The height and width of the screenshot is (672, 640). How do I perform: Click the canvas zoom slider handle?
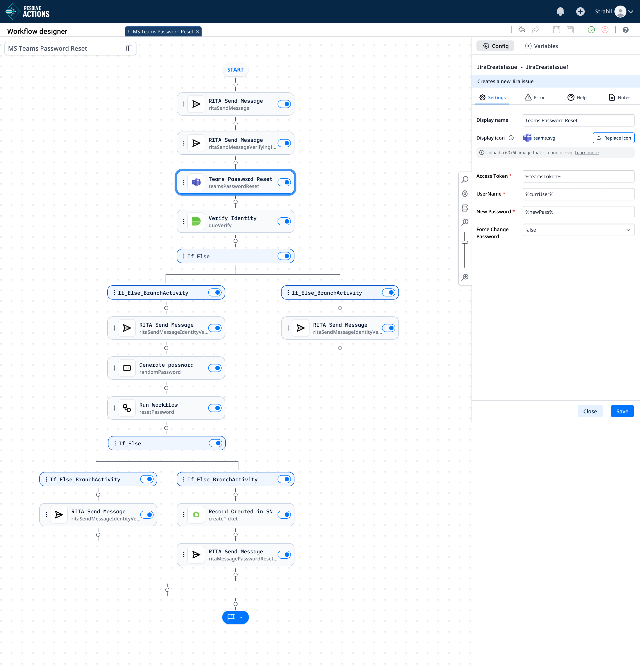click(465, 242)
